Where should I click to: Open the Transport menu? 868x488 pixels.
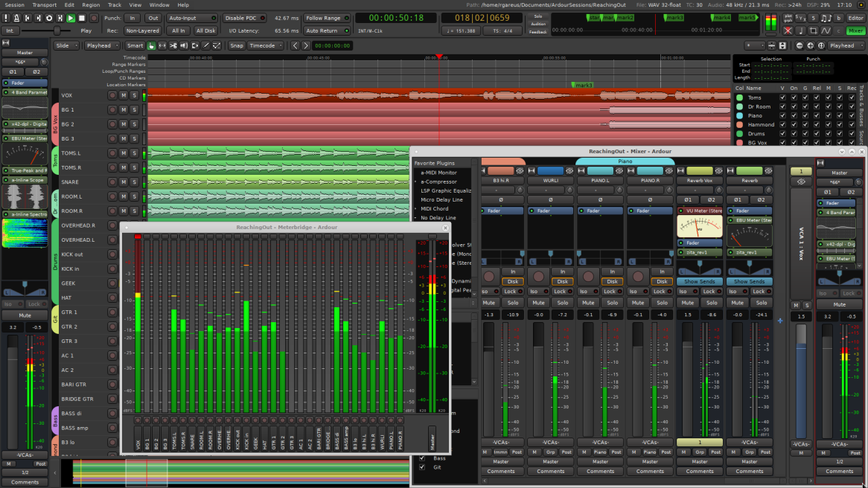(x=43, y=4)
